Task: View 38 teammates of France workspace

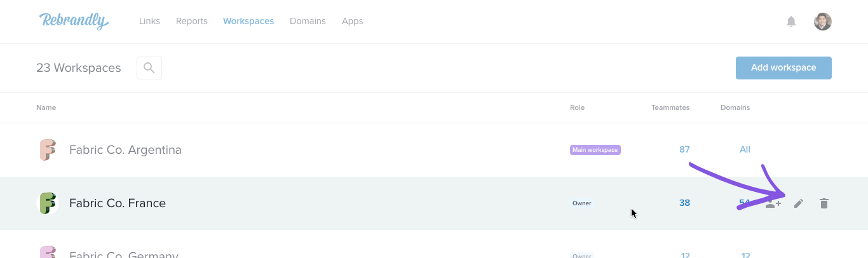Action: (x=684, y=203)
